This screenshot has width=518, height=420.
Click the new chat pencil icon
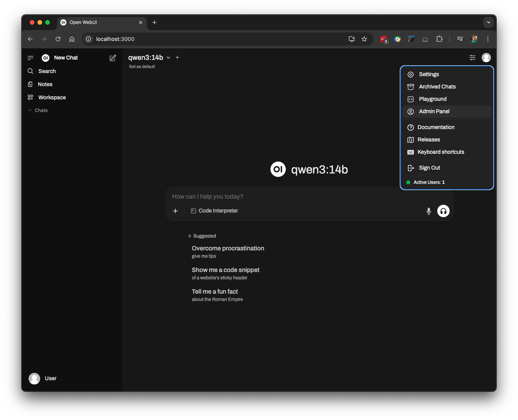click(x=113, y=58)
